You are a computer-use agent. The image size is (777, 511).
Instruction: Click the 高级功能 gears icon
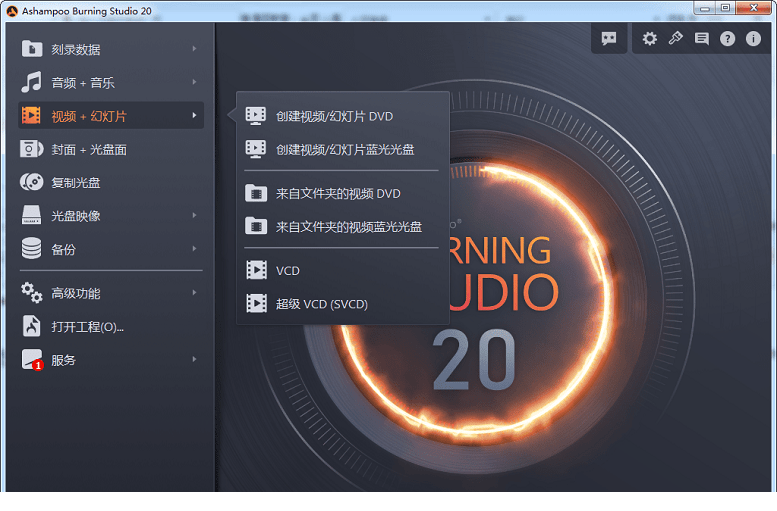(x=32, y=293)
